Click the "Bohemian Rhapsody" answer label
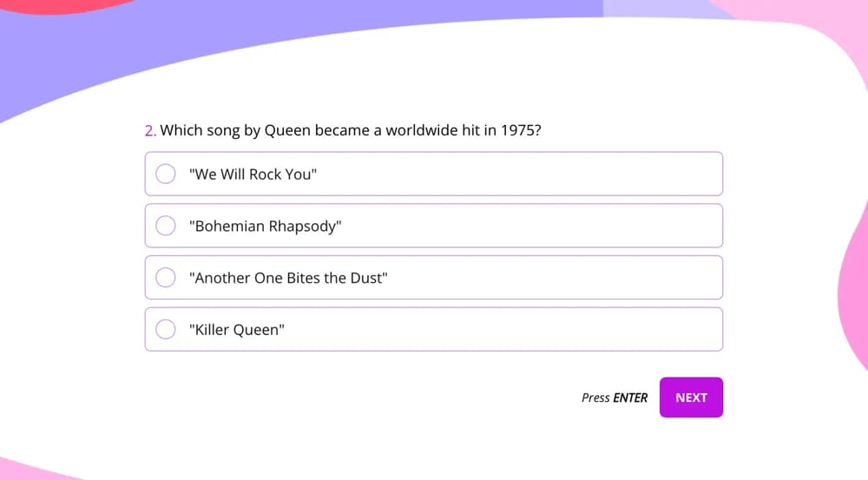The image size is (868, 480). [265, 227]
